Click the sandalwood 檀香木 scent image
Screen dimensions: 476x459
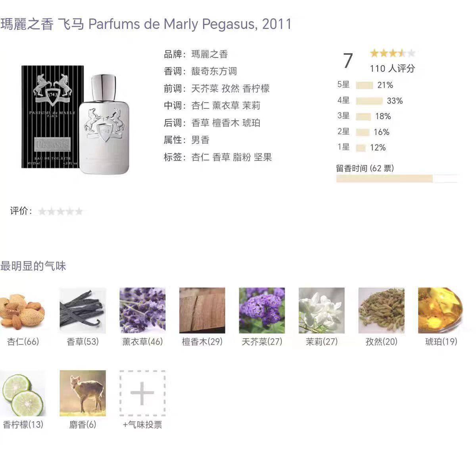pos(202,310)
